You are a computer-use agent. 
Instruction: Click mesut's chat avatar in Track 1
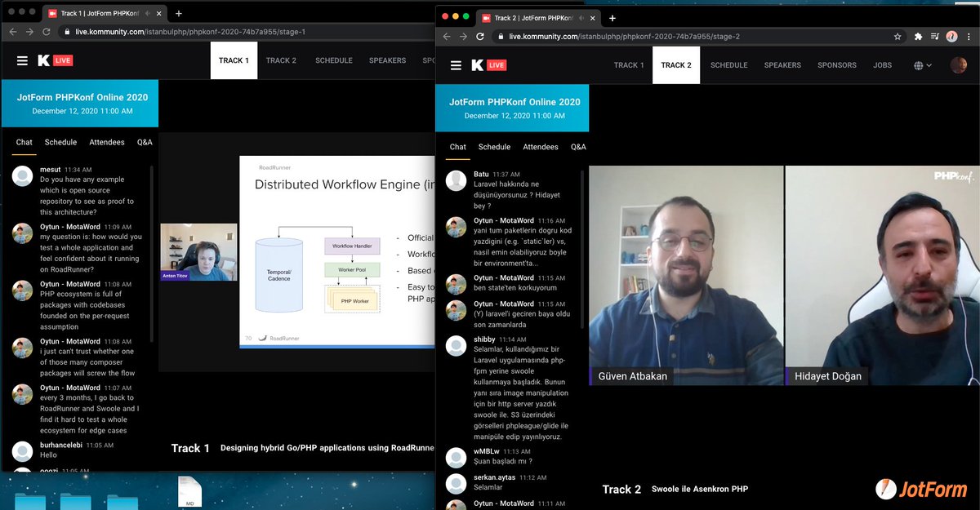[22, 175]
